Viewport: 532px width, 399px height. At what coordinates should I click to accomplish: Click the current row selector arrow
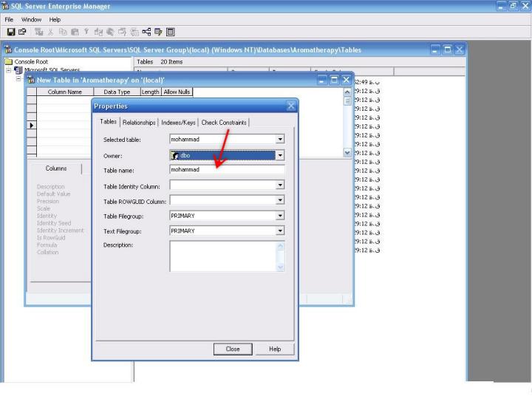pyautogui.click(x=32, y=126)
